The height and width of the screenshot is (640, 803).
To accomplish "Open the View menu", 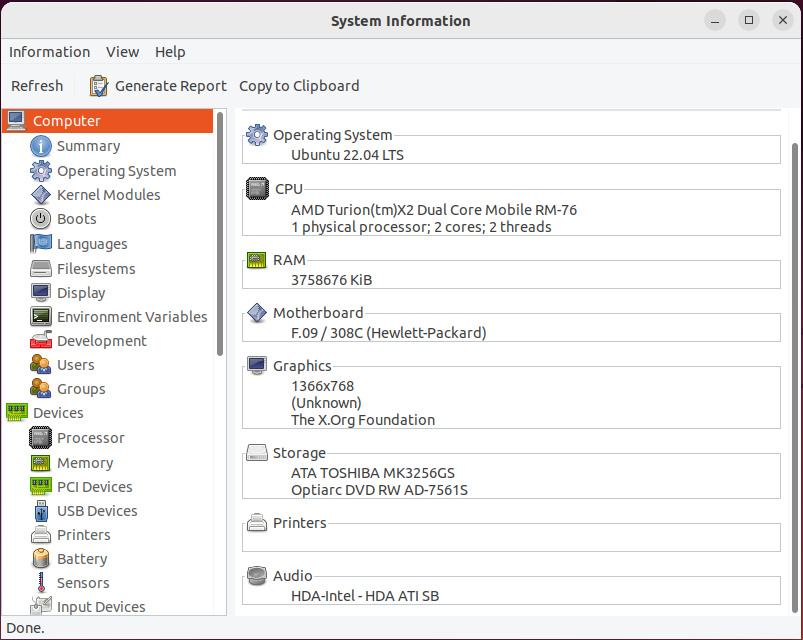I will pos(122,52).
